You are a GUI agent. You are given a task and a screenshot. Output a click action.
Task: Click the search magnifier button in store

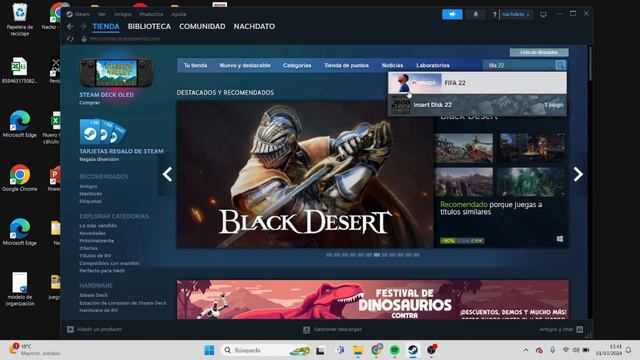[560, 65]
